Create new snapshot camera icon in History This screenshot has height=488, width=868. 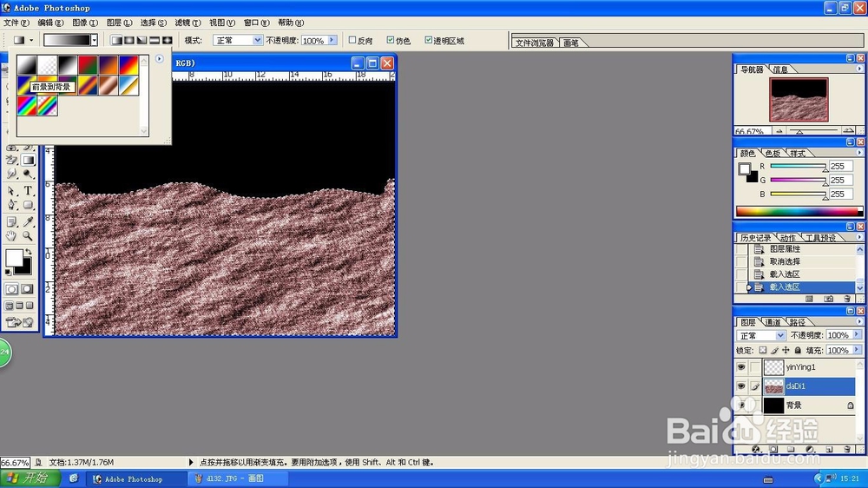[x=828, y=299]
